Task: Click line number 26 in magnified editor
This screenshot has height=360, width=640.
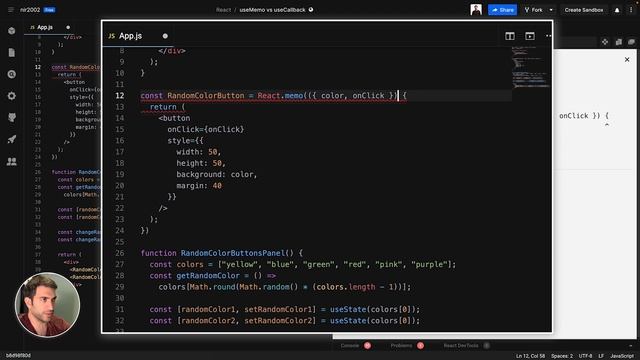Action: click(120, 253)
